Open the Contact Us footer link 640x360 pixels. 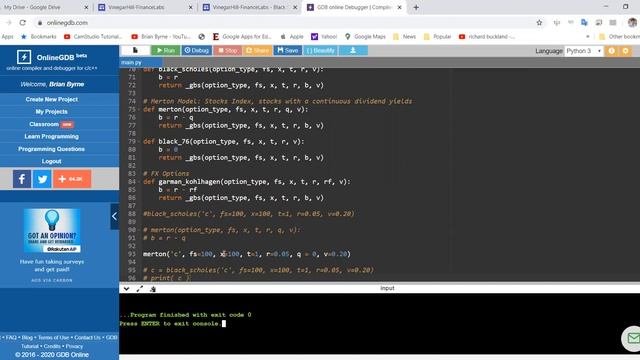tap(87, 338)
